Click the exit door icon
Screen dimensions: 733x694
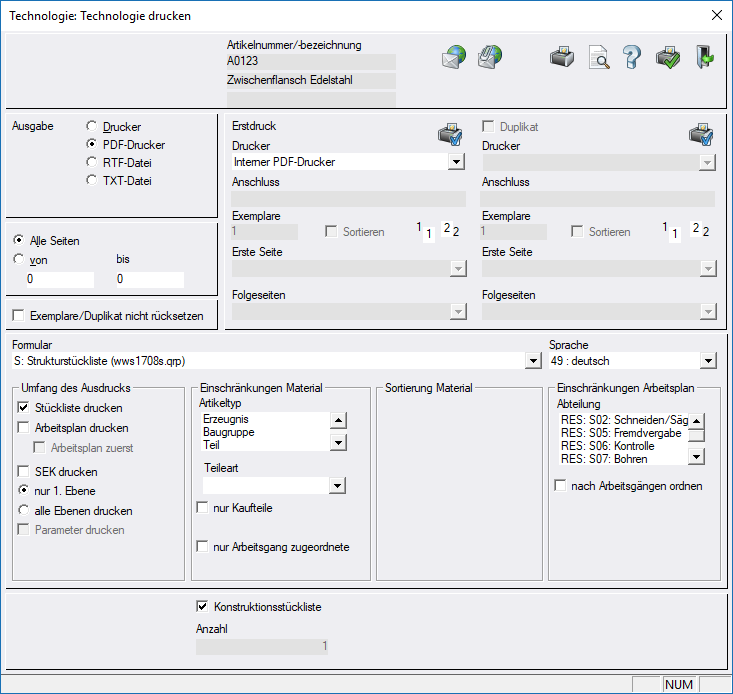(704, 58)
